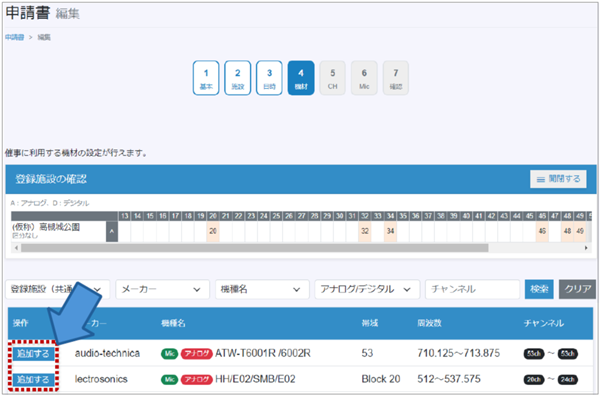Click frequency 710.125~713.875
Screen dimensions: 600x396
[458, 353]
